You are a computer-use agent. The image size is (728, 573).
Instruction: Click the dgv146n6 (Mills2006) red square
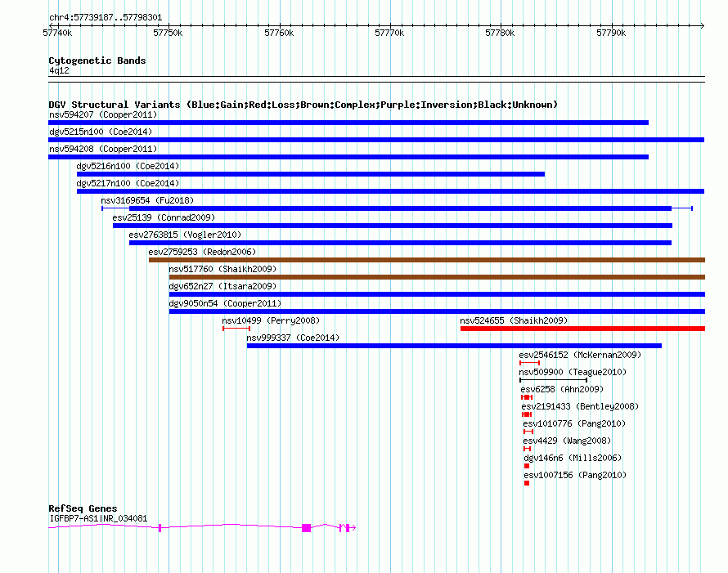tap(527, 466)
